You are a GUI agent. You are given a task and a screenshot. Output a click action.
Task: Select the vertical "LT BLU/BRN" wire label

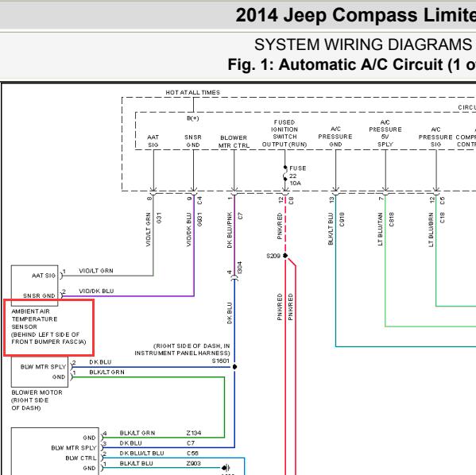point(431,230)
